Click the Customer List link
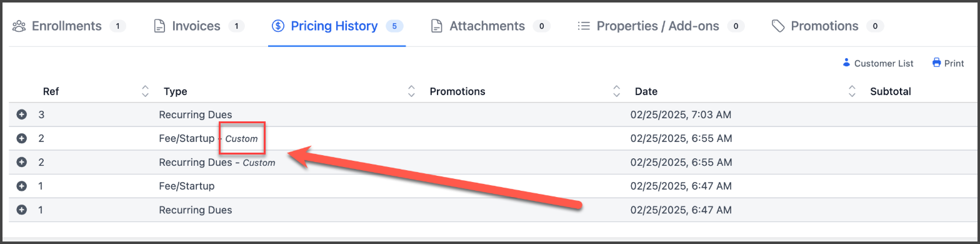980x244 pixels. coord(878,63)
